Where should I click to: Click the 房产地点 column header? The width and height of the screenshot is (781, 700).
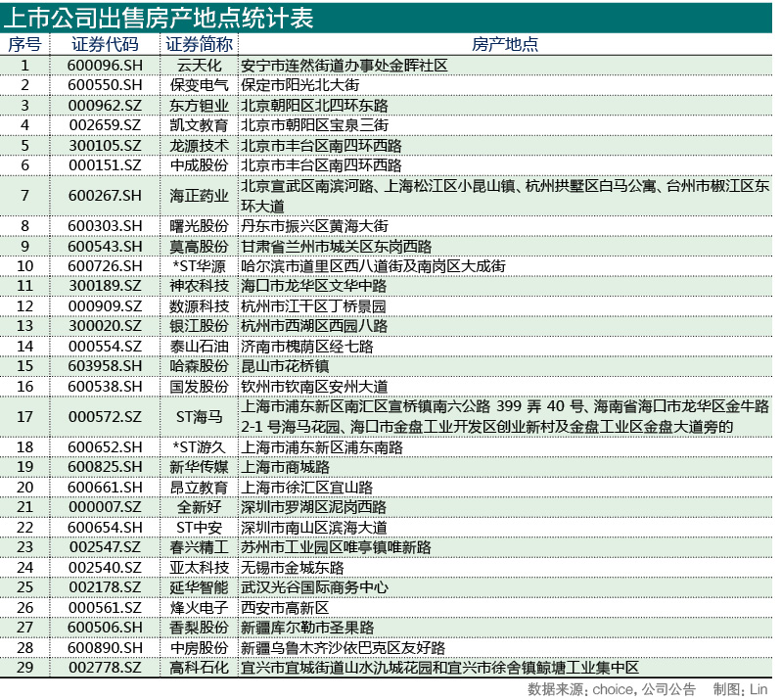[505, 44]
